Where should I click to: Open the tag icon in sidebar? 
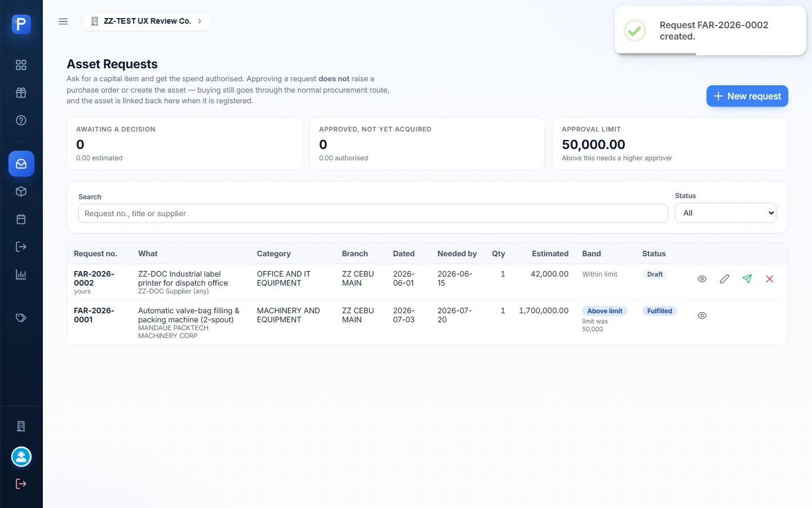tap(21, 318)
